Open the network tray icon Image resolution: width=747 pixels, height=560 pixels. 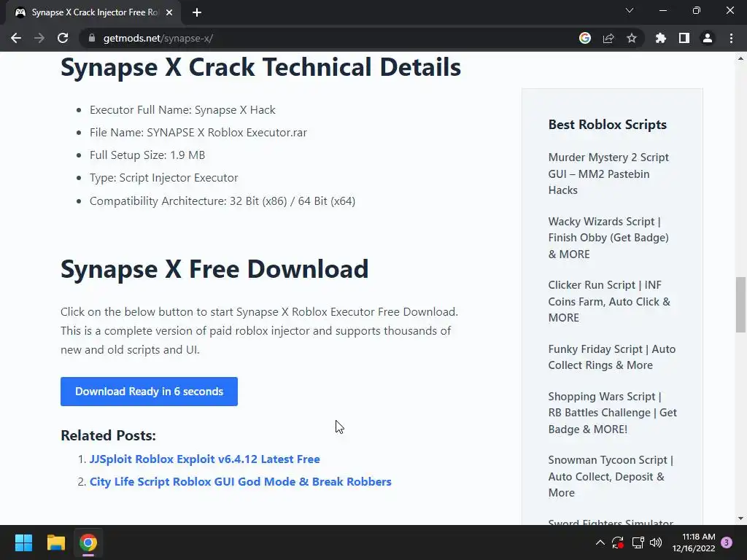pyautogui.click(x=638, y=542)
